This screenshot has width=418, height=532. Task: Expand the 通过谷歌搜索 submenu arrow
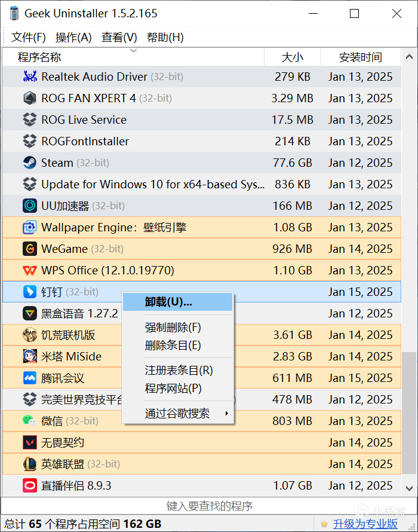(x=226, y=413)
